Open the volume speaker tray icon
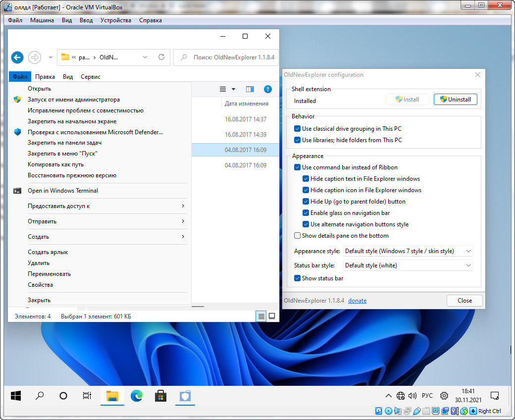515x420 pixels. coord(412,396)
